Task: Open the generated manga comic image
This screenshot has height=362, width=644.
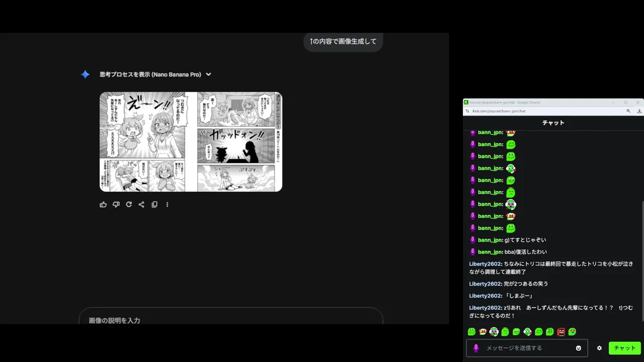Action: click(191, 142)
